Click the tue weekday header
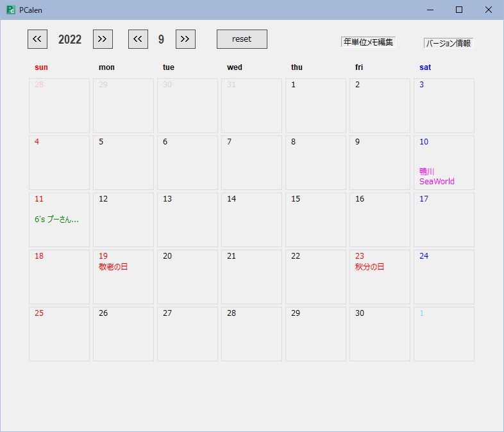 point(169,67)
